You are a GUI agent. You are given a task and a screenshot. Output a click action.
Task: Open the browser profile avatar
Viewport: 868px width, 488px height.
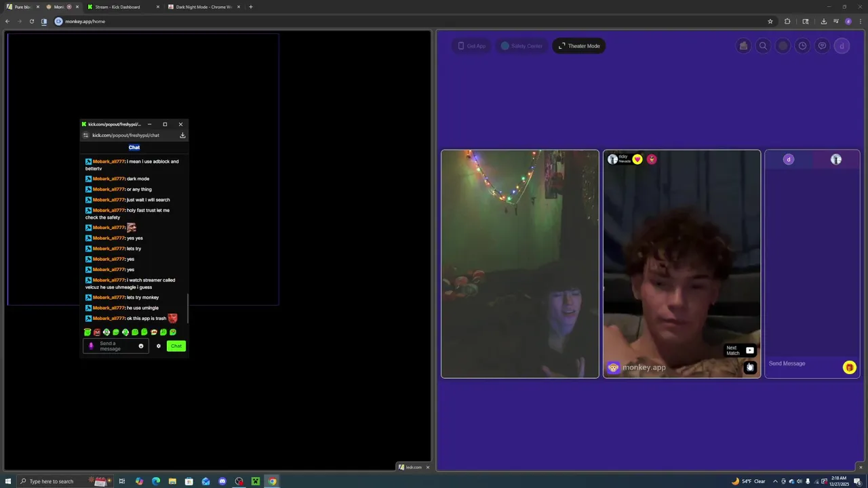(848, 22)
